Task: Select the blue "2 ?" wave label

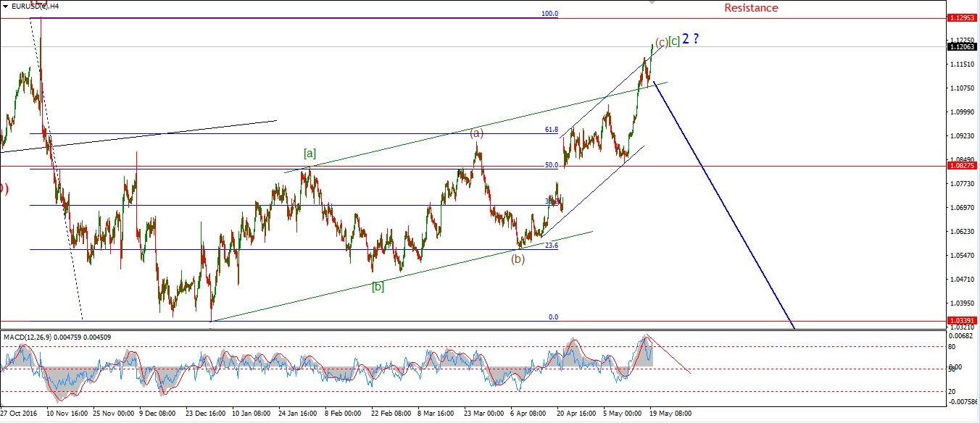Action: click(x=691, y=40)
